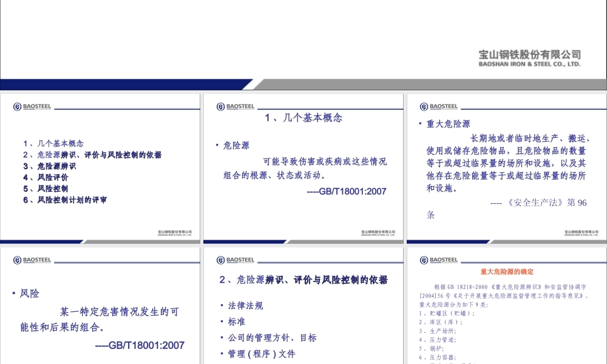607x364 pixels.
Task: Click the GB/T18001:2007 citation under 风险
Action: pos(140,345)
